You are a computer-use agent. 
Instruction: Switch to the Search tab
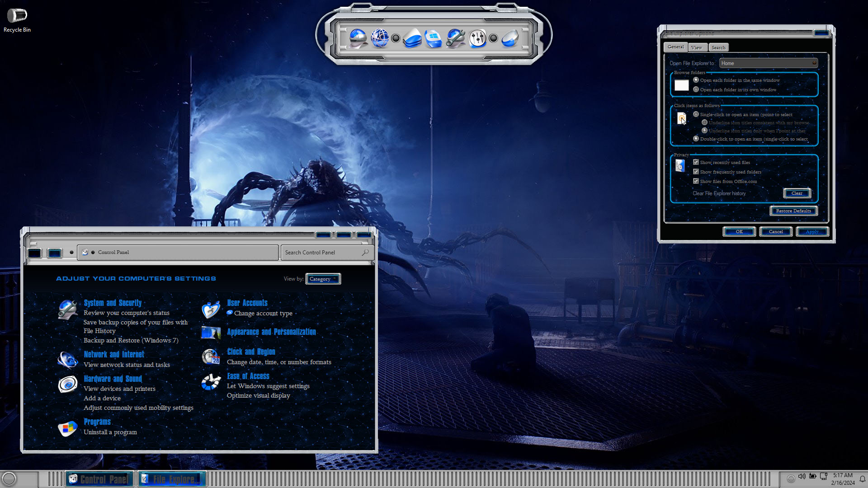point(718,47)
